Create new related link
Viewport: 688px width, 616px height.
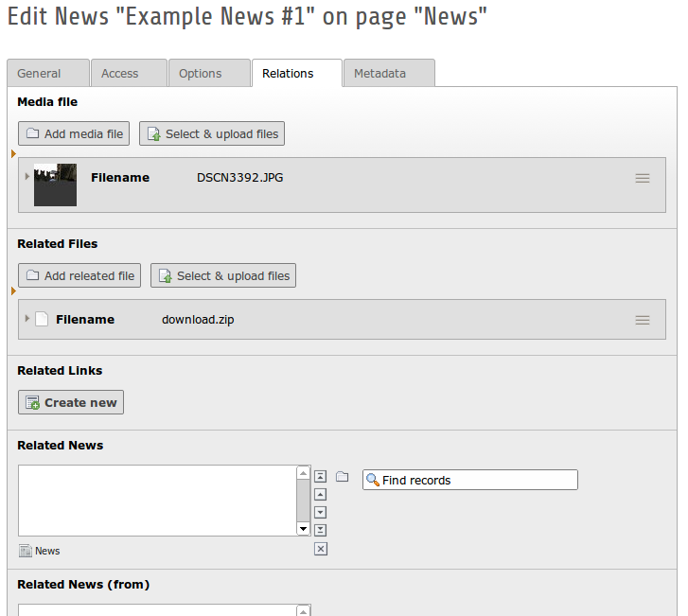coord(71,402)
